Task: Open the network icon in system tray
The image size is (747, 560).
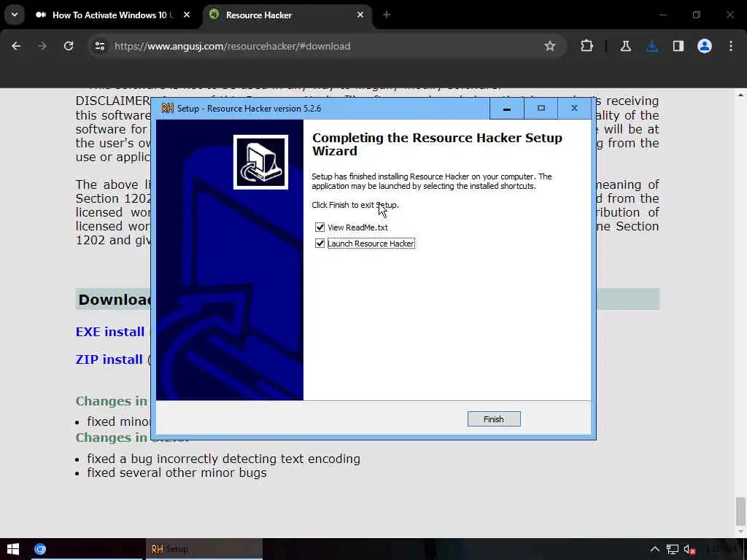Action: 672,550
